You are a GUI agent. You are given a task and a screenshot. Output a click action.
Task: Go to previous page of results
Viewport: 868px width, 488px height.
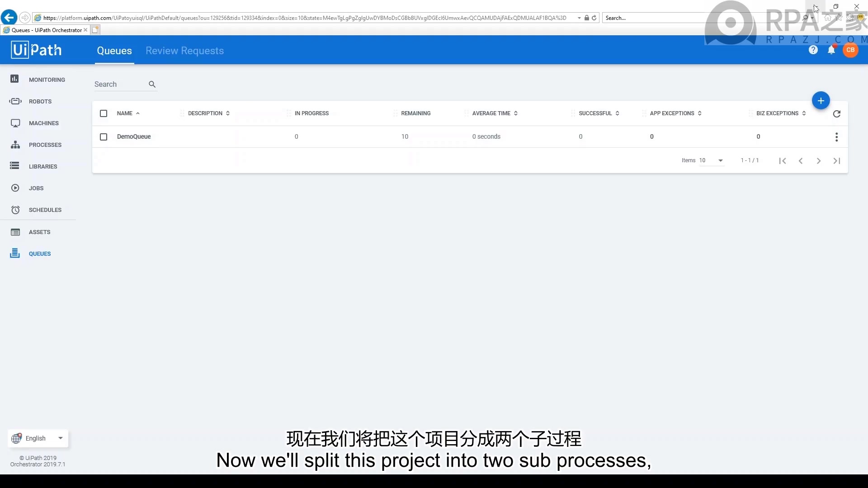(x=801, y=161)
